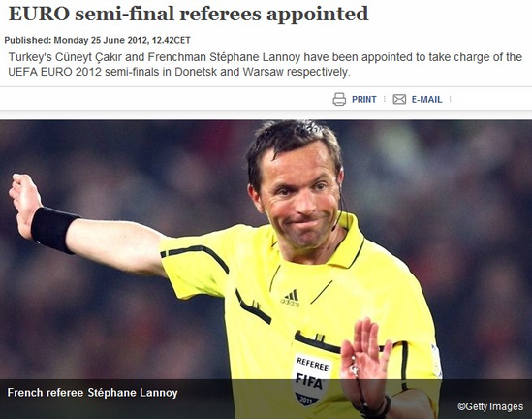Click the EURO semi-final referees appointed headline
Screen dimensions: 532x419
point(188,15)
